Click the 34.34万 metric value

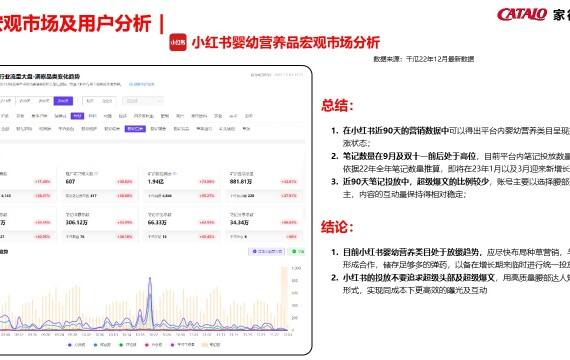tap(239, 222)
